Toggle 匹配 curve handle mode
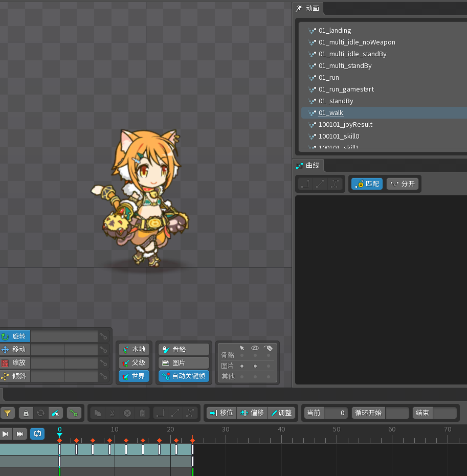The image size is (467, 476). (367, 184)
